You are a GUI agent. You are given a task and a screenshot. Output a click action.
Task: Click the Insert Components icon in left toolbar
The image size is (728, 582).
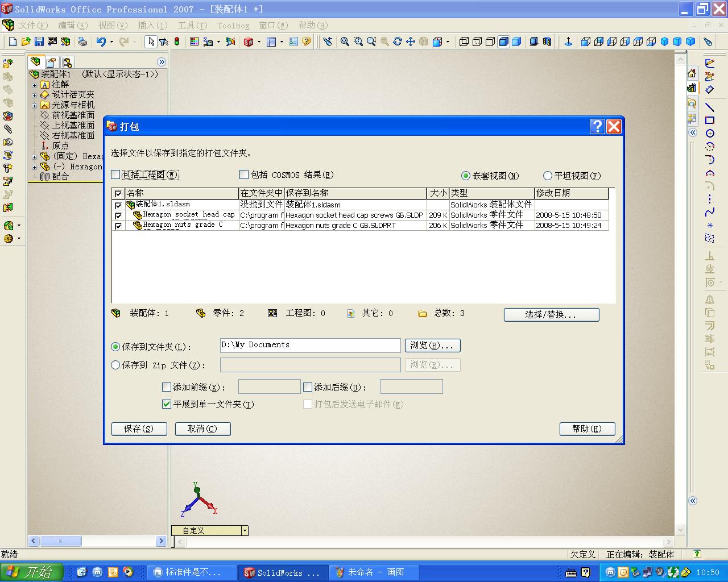[x=8, y=64]
